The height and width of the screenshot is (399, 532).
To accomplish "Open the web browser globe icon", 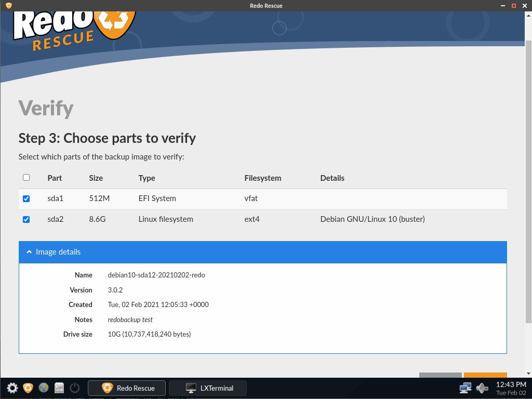I will pyautogui.click(x=44, y=388).
